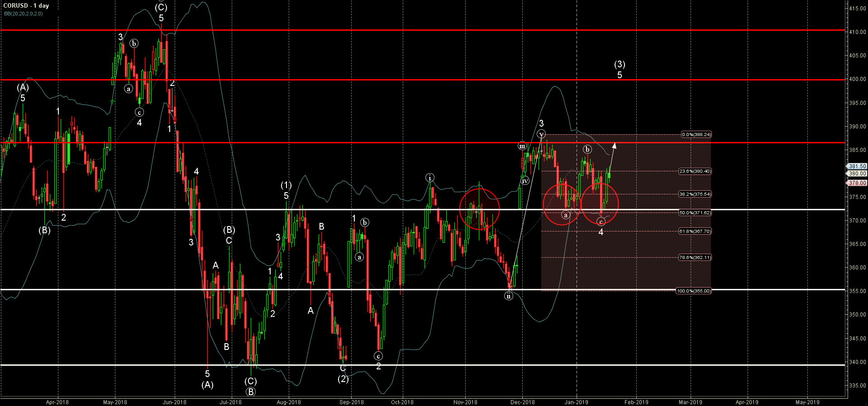Select the 61.8%(367.70) Fibonacci level label
The height and width of the screenshot is (406, 868).
(x=695, y=231)
